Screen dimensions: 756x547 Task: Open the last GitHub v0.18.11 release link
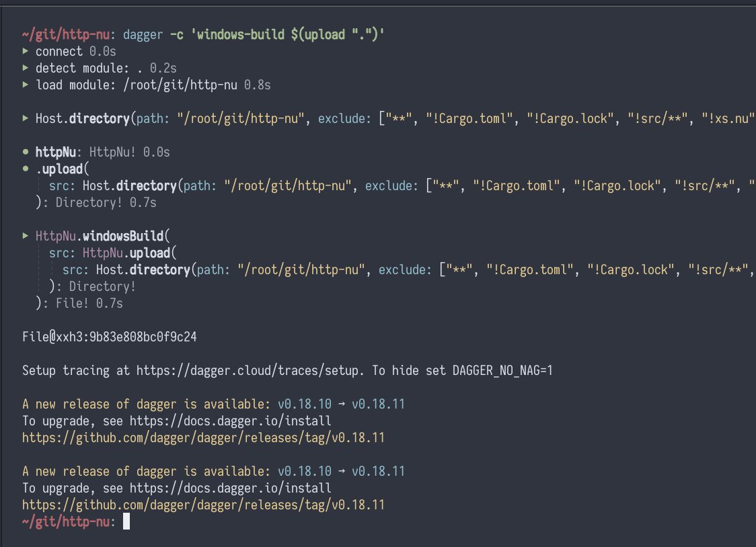coord(204,505)
